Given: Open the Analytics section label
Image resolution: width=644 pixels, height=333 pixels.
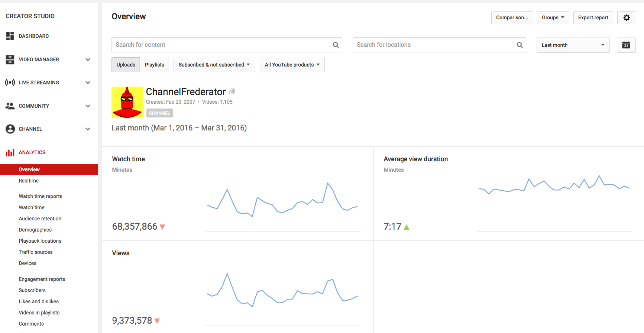Looking at the screenshot, I should (x=32, y=152).
